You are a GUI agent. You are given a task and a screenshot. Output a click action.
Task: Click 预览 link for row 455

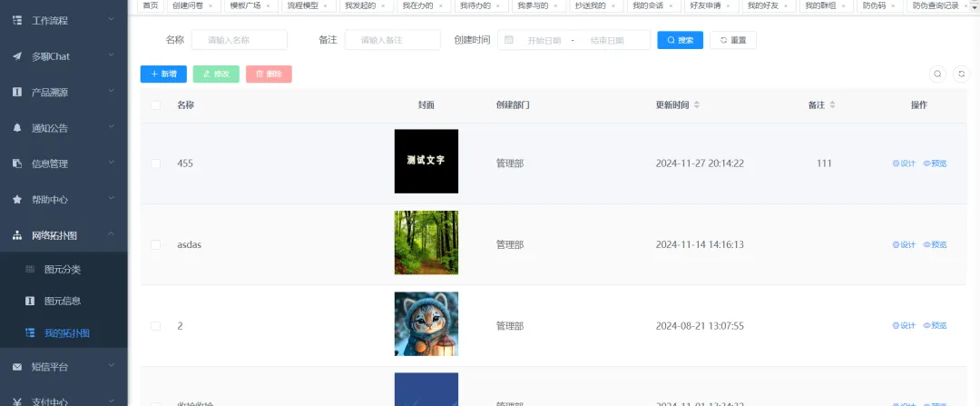[x=935, y=163]
